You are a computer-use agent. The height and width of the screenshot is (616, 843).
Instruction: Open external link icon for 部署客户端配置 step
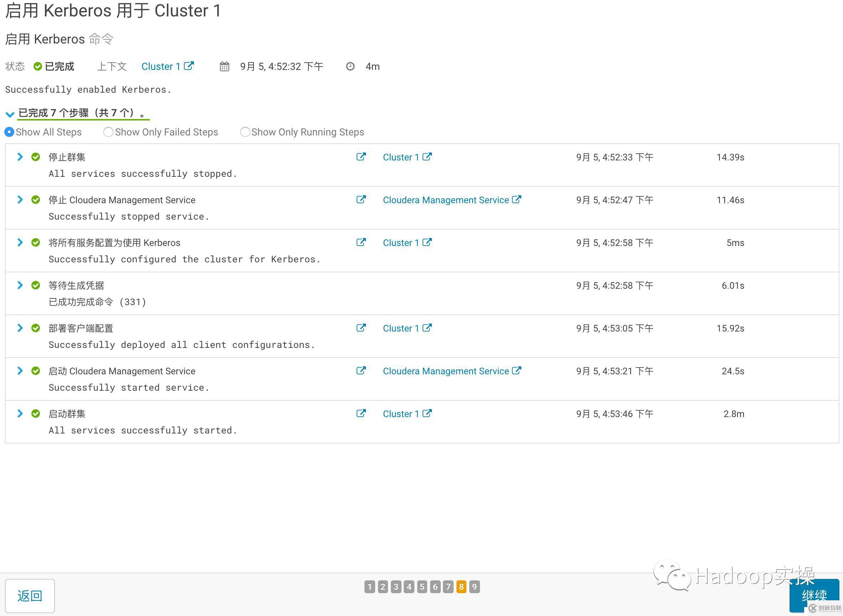[361, 328]
